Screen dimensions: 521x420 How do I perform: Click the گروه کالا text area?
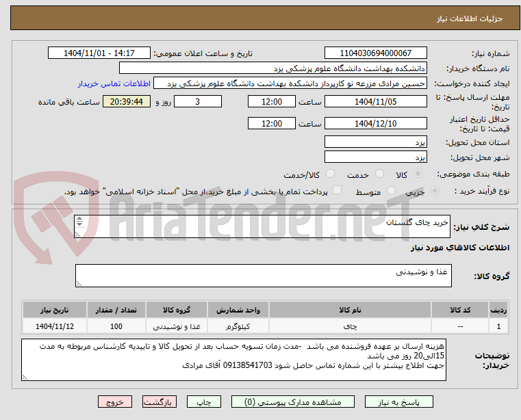[263, 276]
